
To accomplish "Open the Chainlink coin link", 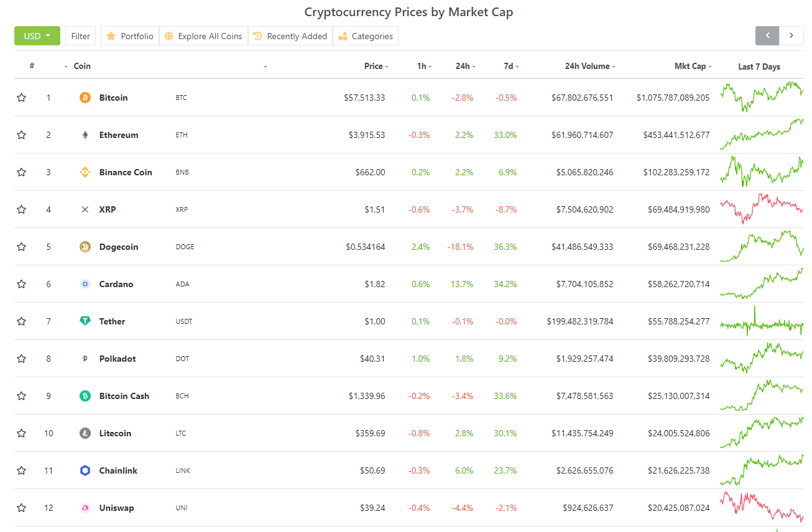I will 118,470.
